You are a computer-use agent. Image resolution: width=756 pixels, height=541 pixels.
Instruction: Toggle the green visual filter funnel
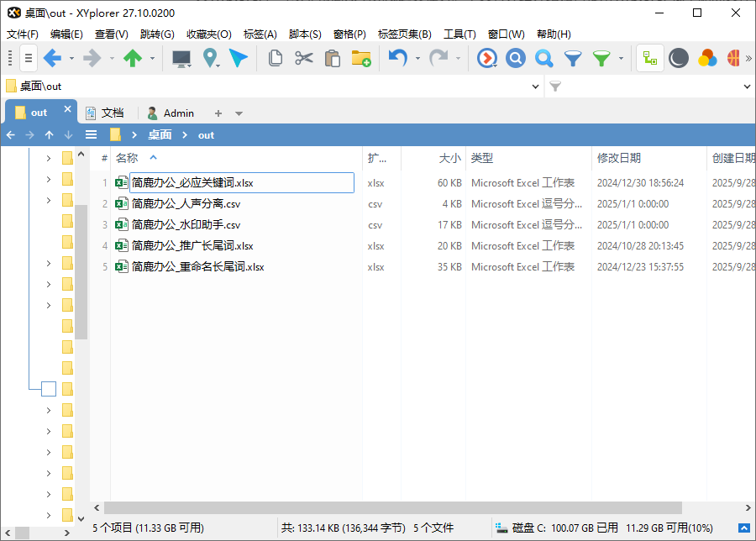coord(603,58)
